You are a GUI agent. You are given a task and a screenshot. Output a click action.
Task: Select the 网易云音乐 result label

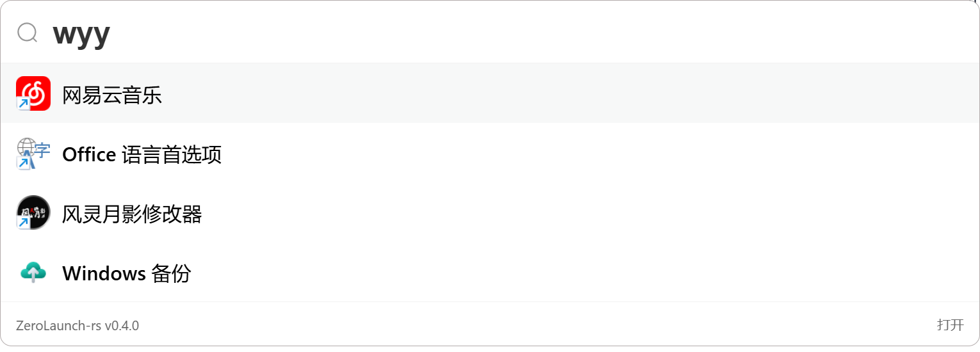[x=112, y=95]
